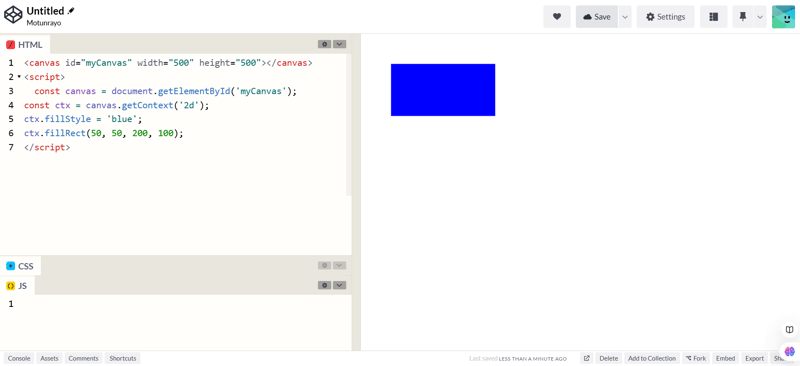Expand the pin options dropdown arrow
This screenshot has height=366, width=800.
[x=760, y=17]
